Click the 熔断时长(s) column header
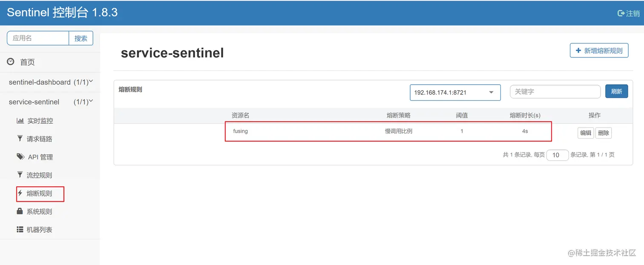 (525, 115)
